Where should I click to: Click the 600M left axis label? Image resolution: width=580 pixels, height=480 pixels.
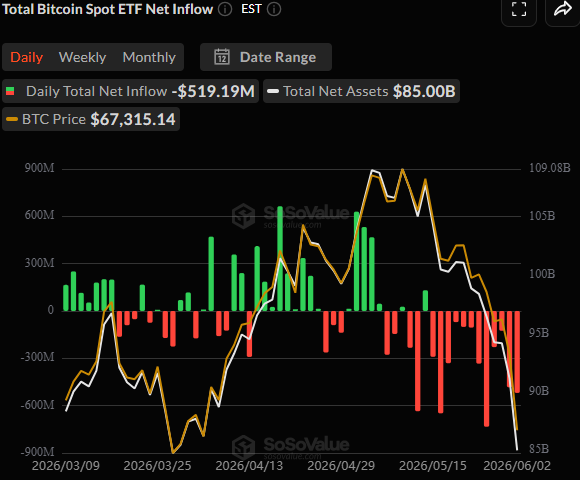pyautogui.click(x=40, y=215)
